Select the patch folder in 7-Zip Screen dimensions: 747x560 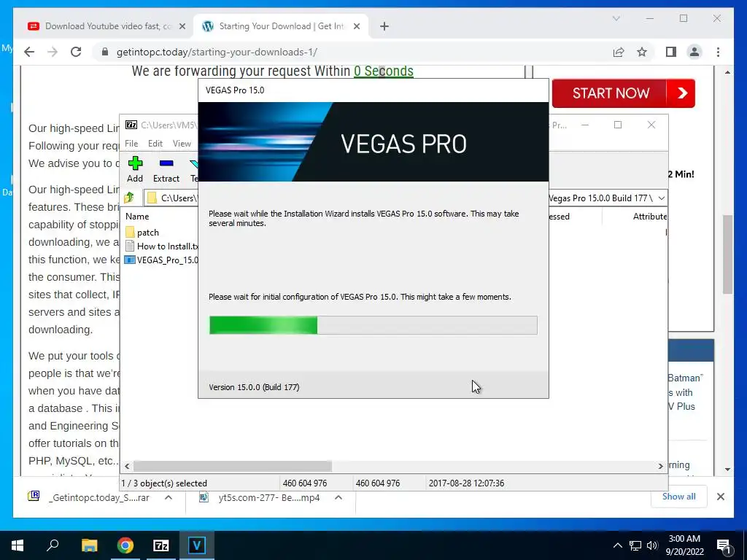[x=147, y=233]
